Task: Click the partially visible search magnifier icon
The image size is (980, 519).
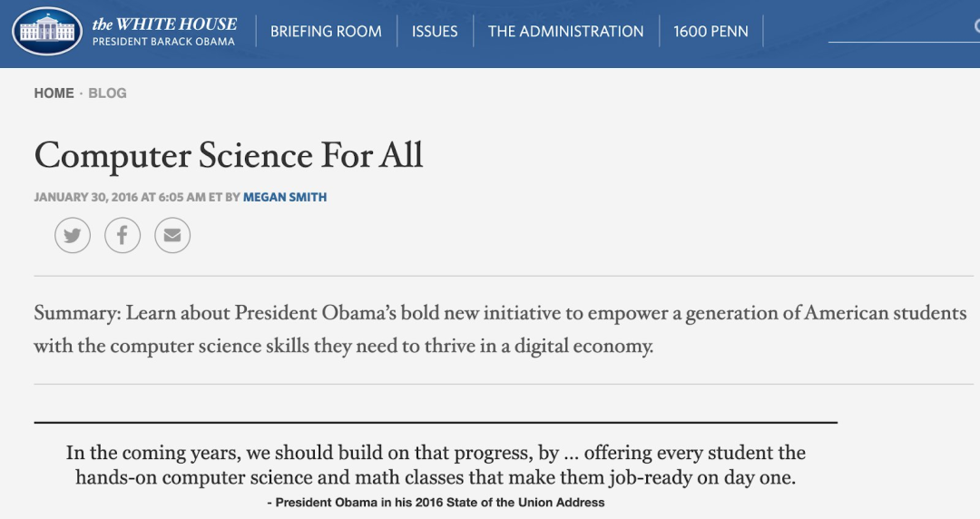Action: tap(977, 26)
